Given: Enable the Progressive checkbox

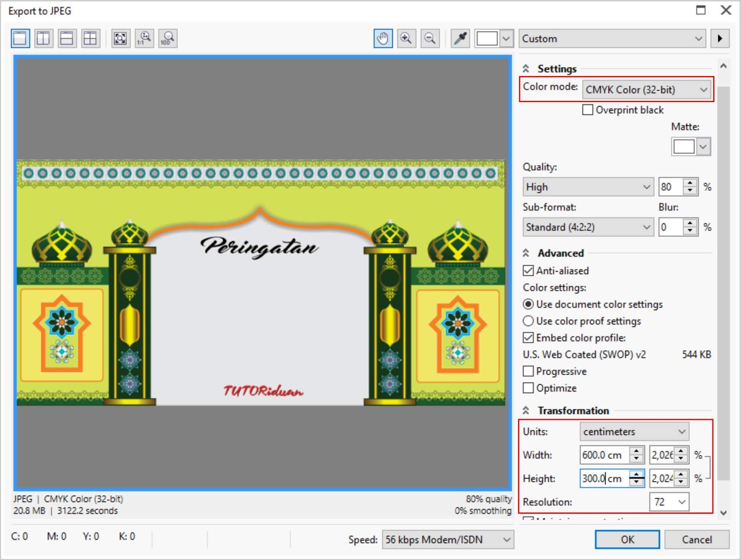Looking at the screenshot, I should (x=528, y=371).
